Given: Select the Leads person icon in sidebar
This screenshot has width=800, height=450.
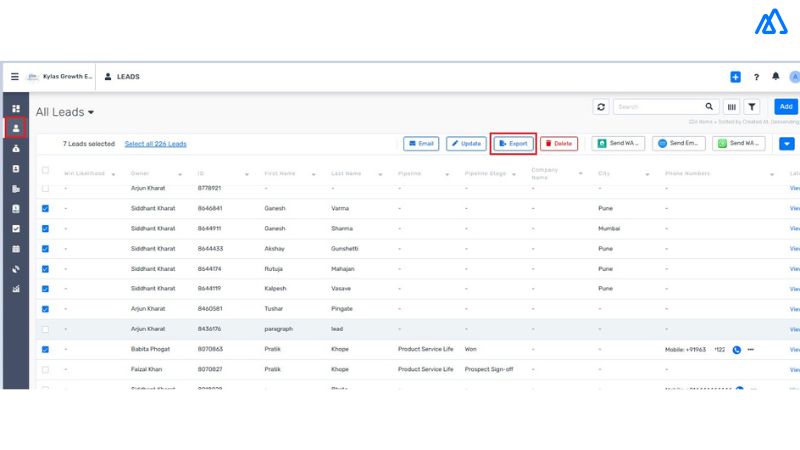Looking at the screenshot, I should tap(16, 128).
